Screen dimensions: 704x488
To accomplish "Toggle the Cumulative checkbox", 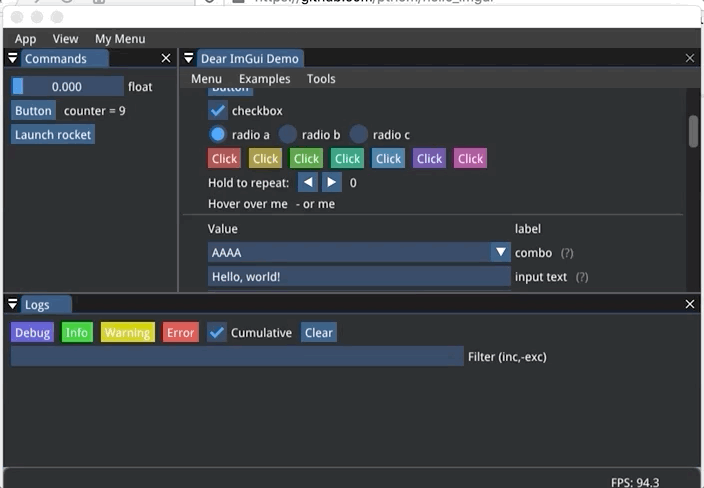I will 217,332.
